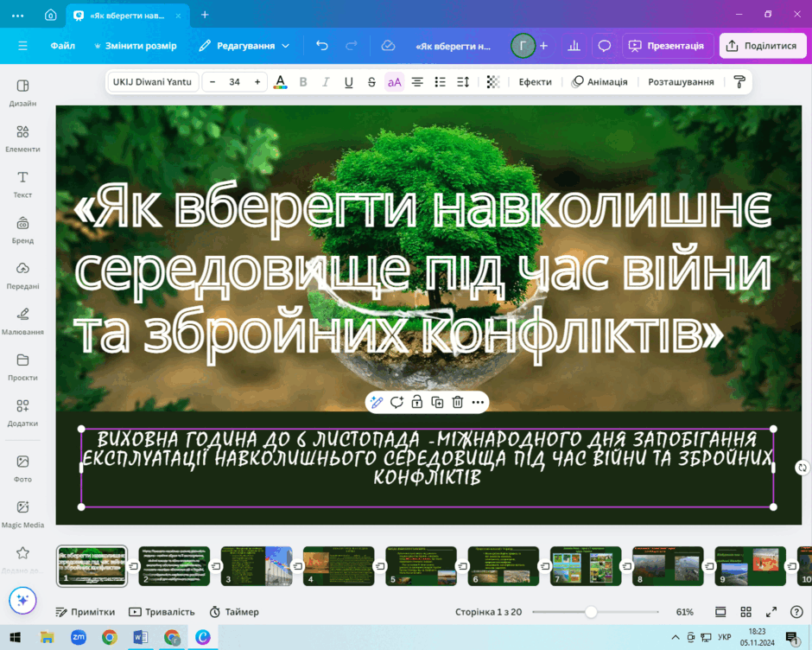Click the copy style paint roller icon

[739, 82]
